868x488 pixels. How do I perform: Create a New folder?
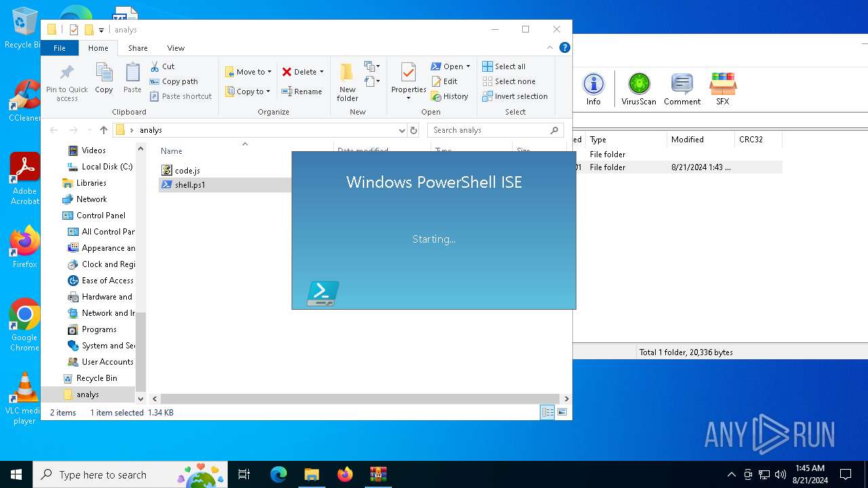tap(347, 82)
